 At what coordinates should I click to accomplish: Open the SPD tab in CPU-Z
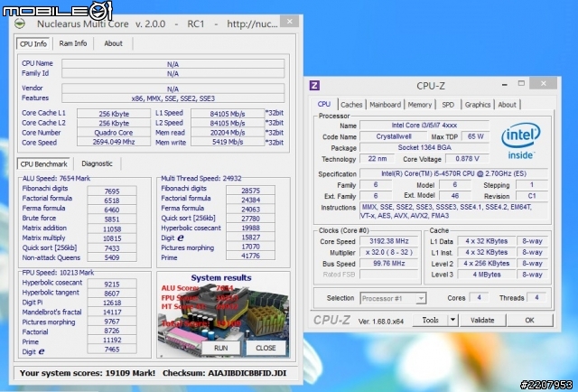coord(448,105)
